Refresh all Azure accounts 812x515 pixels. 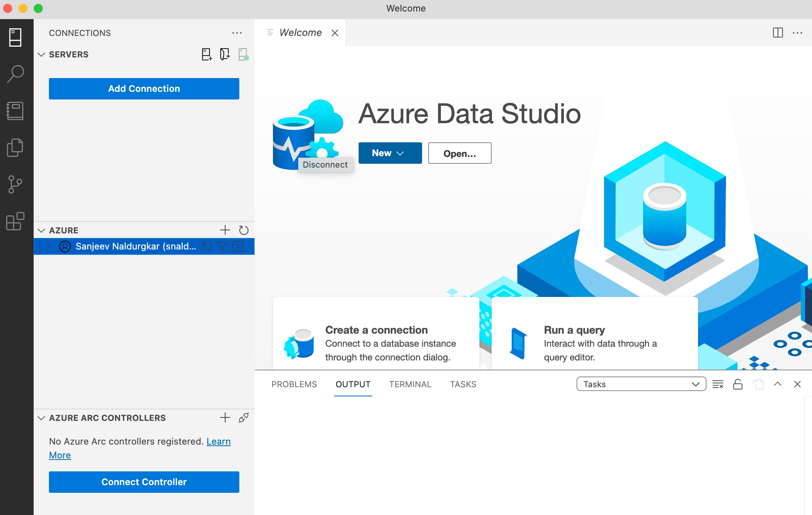(x=244, y=230)
